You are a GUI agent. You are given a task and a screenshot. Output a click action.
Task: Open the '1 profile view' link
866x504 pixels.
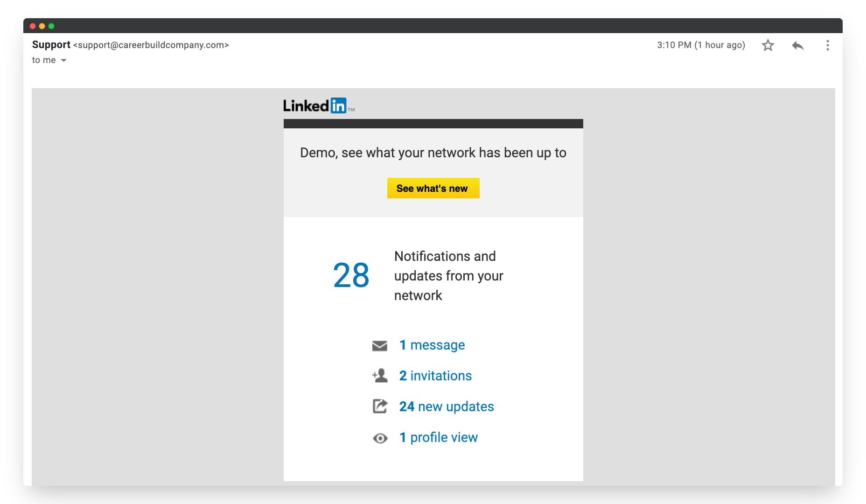click(x=438, y=437)
